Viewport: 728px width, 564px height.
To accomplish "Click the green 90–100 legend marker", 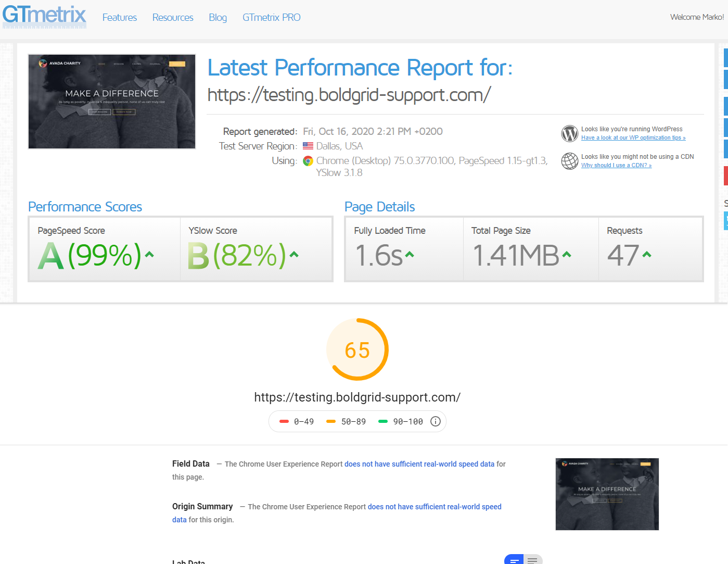I will click(x=383, y=422).
